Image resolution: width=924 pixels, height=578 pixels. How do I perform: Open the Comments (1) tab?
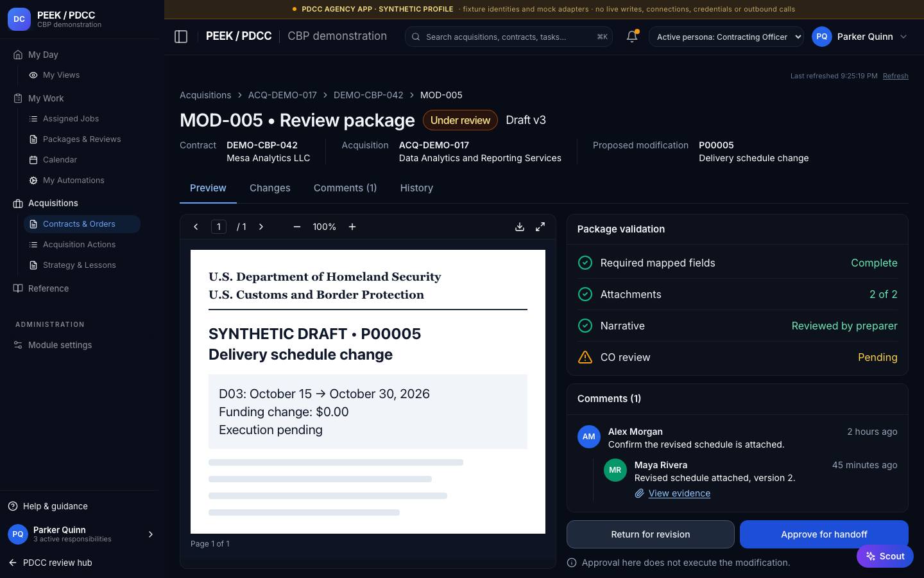tap(345, 188)
